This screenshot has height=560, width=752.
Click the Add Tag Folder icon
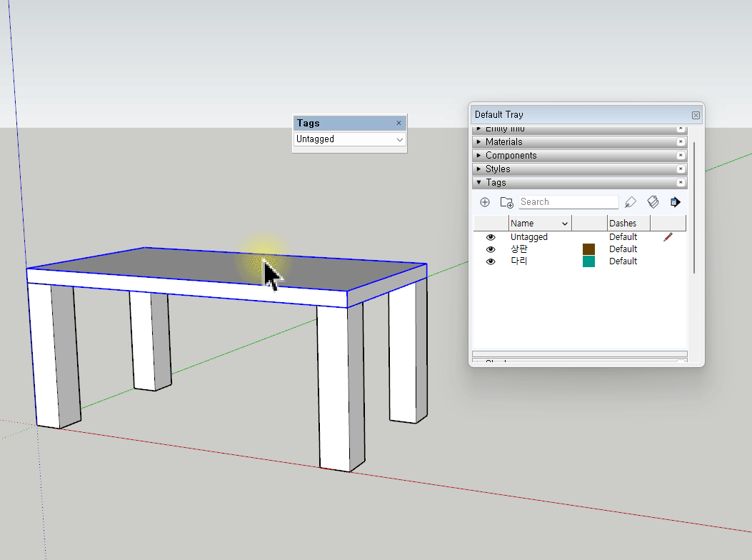pyautogui.click(x=506, y=202)
